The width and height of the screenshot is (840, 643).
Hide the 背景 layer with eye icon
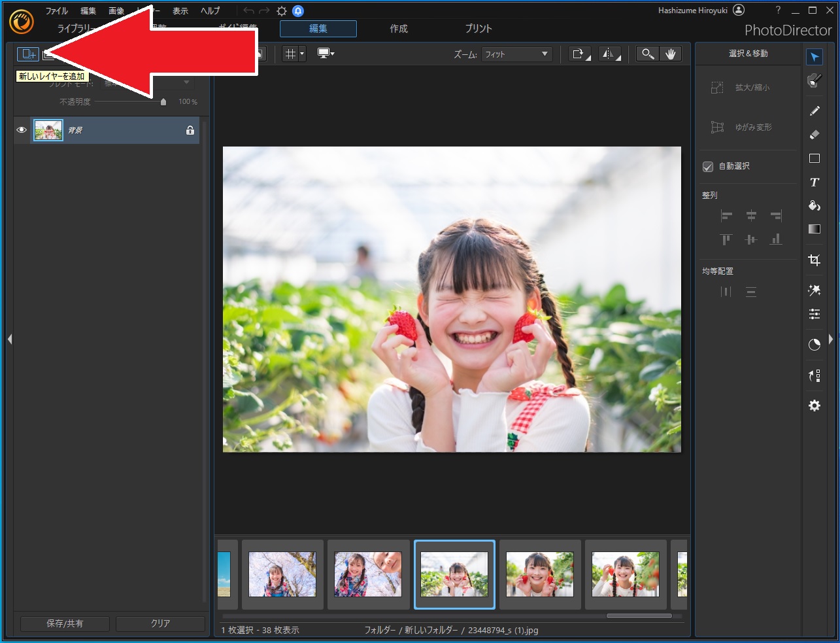(22, 130)
